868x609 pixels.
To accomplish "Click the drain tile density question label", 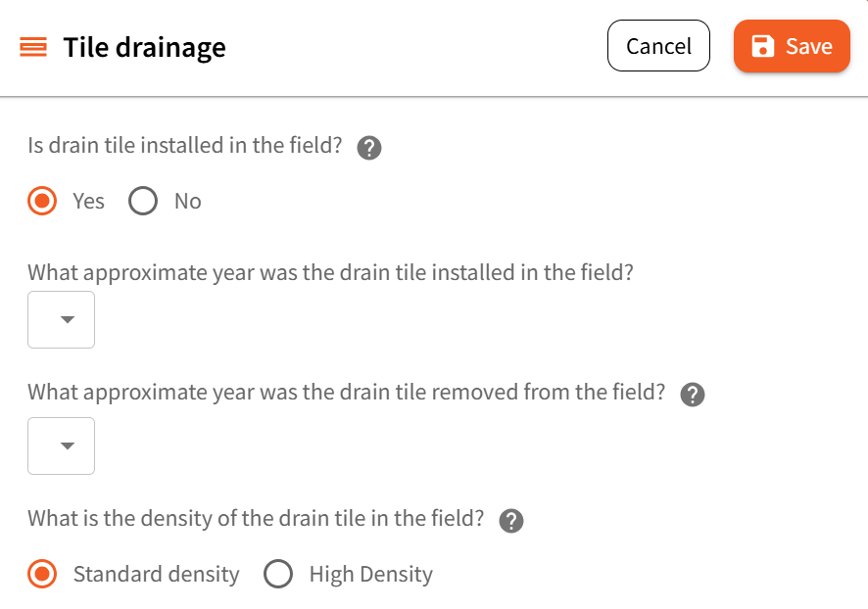I will [x=256, y=519].
